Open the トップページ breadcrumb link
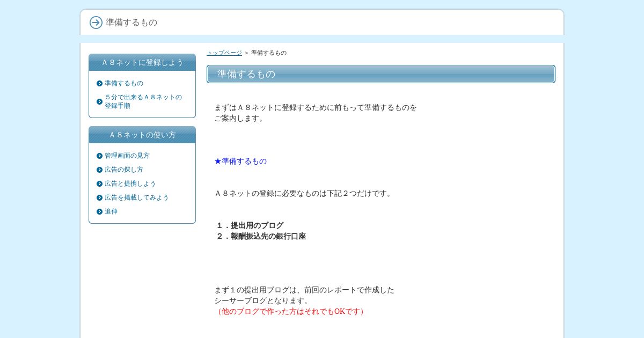 click(x=224, y=53)
